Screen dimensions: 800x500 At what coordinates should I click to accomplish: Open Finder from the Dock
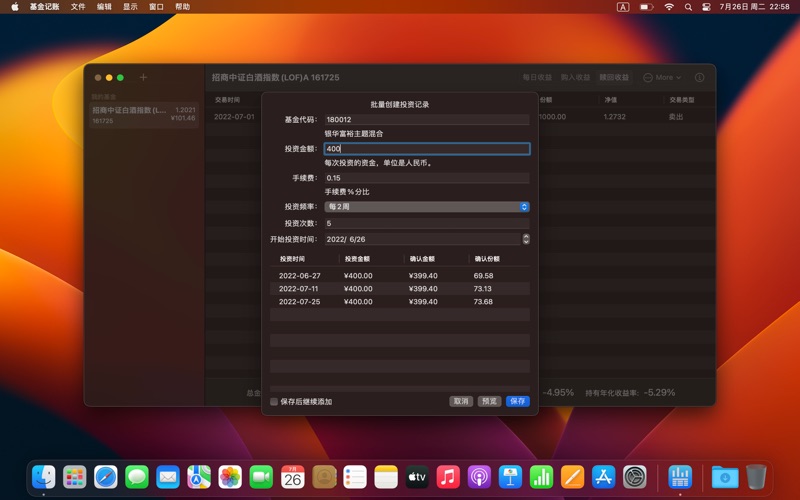point(43,477)
